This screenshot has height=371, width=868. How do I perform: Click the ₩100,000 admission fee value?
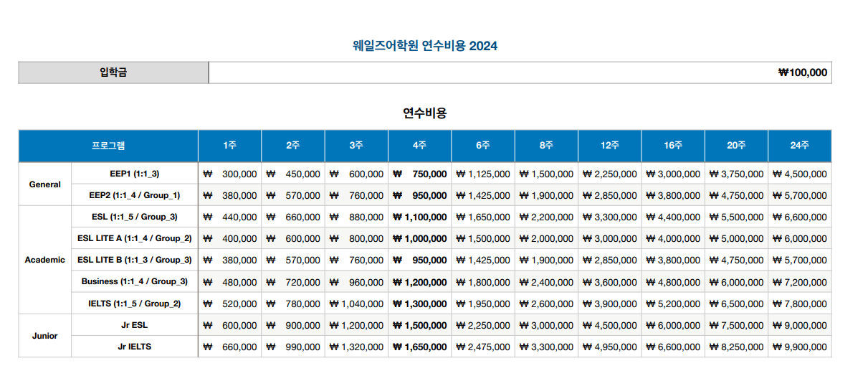coord(802,72)
